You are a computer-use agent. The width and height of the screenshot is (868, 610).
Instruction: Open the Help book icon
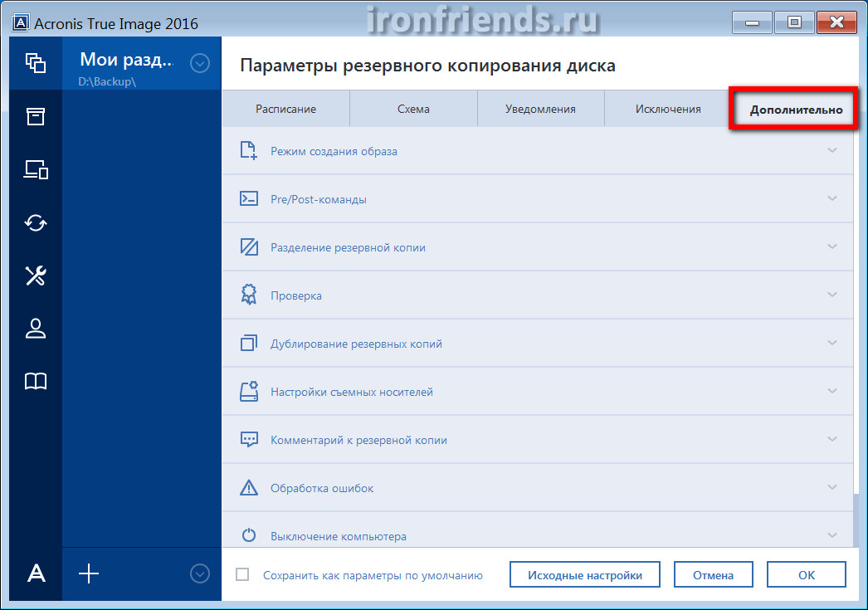[x=35, y=381]
